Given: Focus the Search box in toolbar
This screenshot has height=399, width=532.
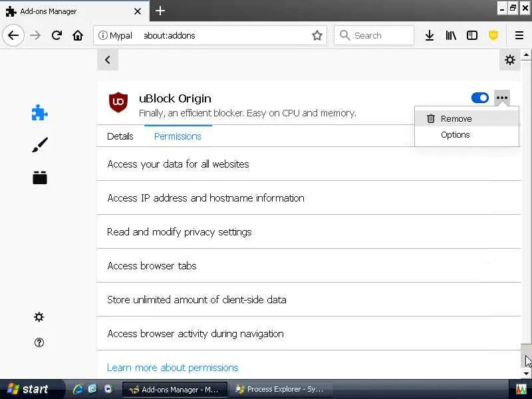Looking at the screenshot, I should coord(374,35).
